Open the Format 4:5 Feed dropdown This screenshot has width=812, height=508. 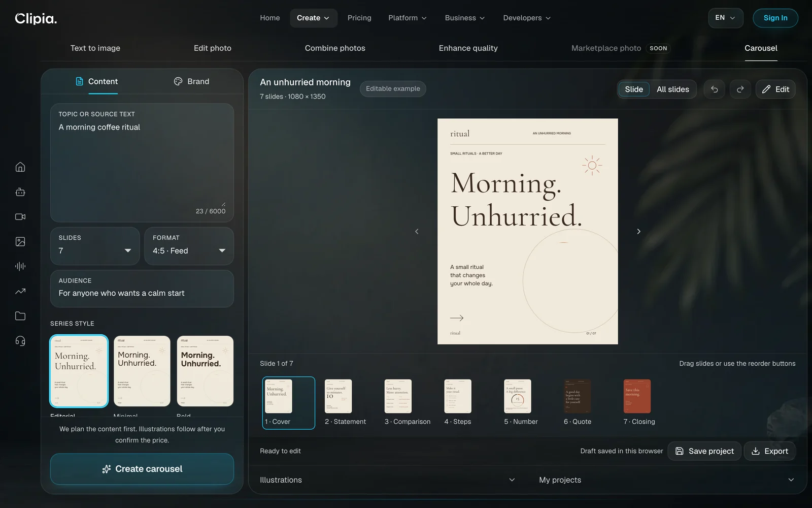[189, 246]
